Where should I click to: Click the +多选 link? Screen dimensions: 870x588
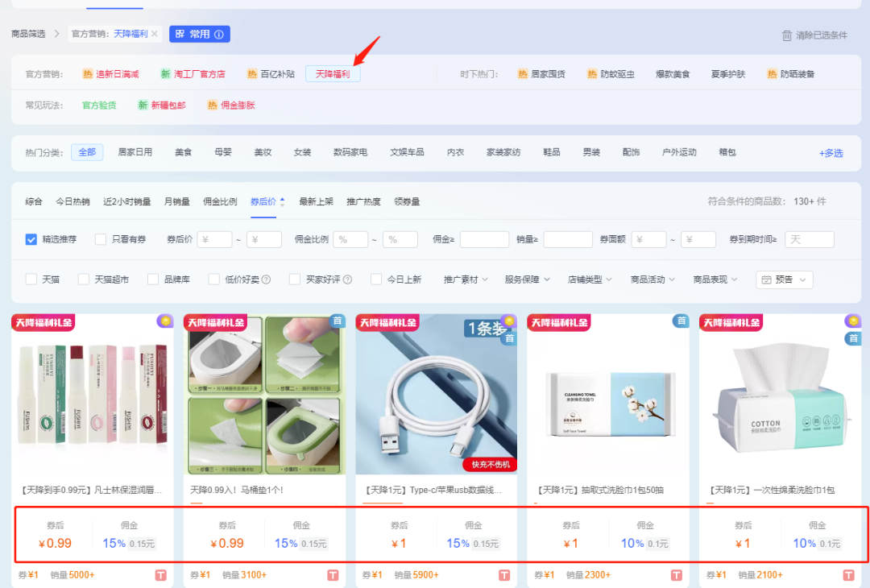point(831,153)
